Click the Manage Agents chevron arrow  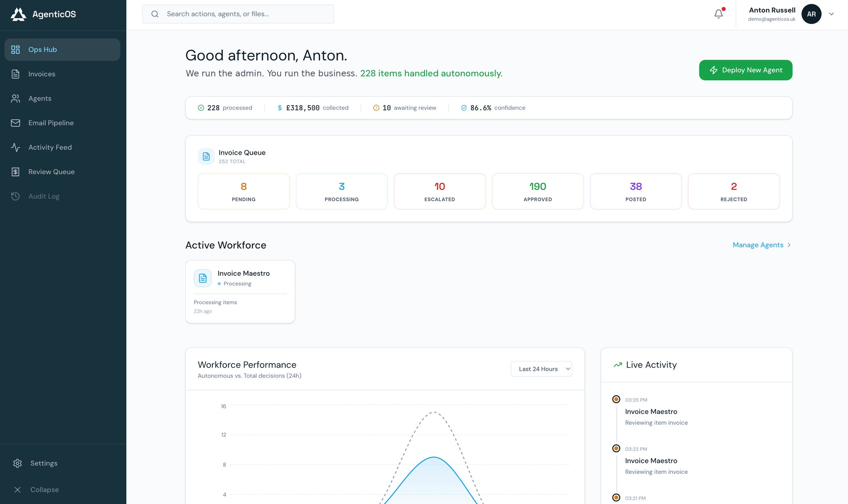click(789, 245)
